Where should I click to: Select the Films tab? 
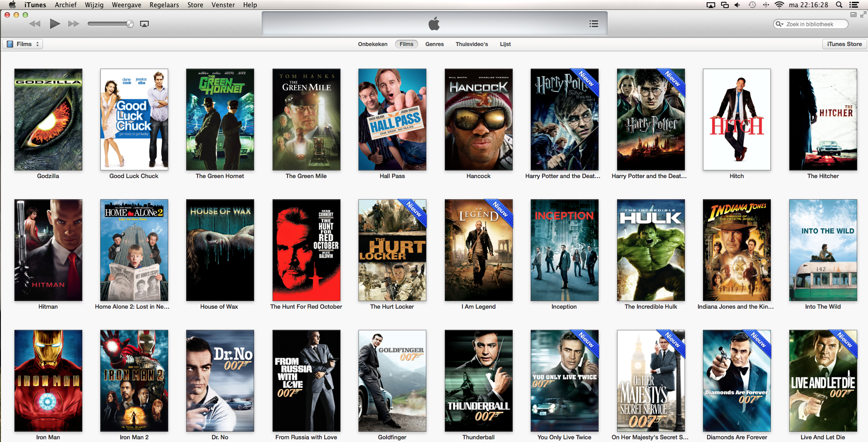pyautogui.click(x=406, y=44)
